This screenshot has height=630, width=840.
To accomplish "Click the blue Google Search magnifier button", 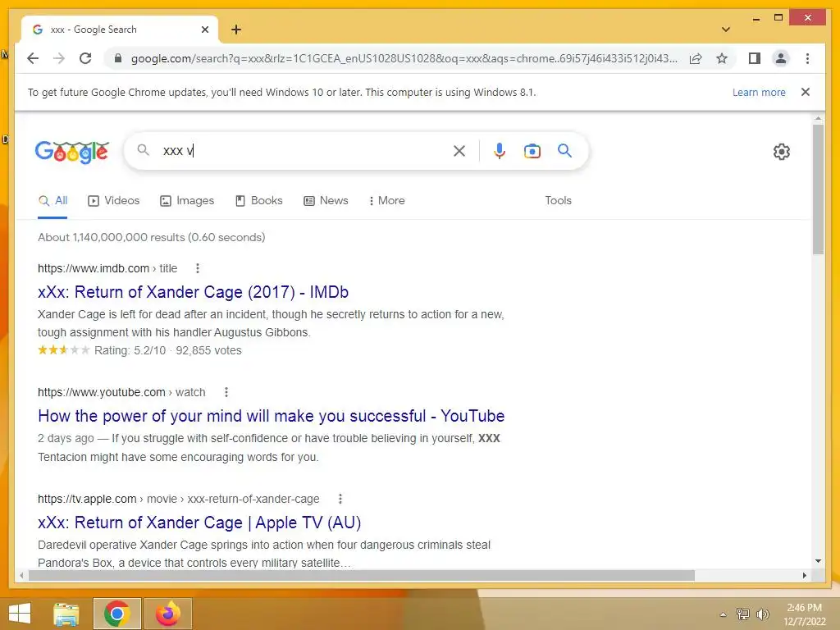I will (564, 151).
